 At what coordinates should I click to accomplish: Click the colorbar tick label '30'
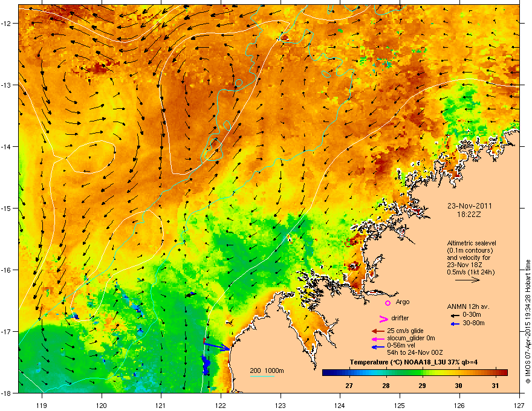click(459, 386)
